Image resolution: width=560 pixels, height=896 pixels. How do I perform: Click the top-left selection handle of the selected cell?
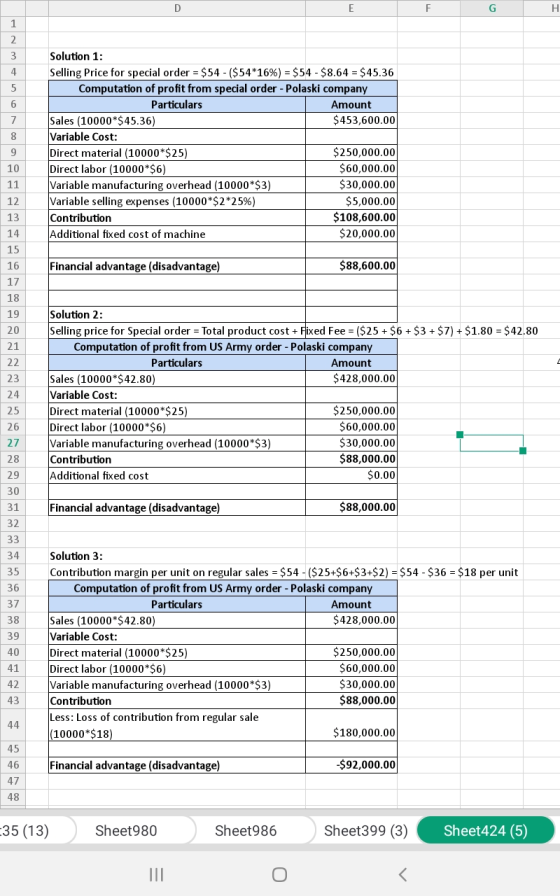coord(460,435)
